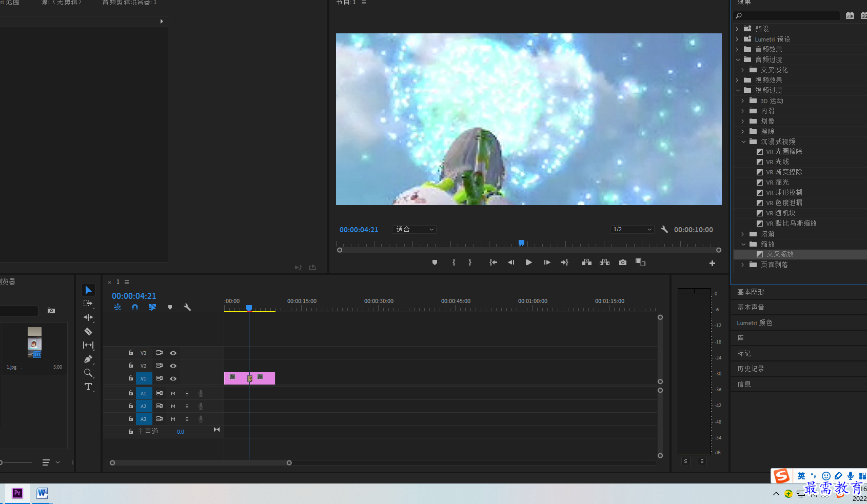
Task: Click the pink clip on V1
Action: [x=249, y=378]
